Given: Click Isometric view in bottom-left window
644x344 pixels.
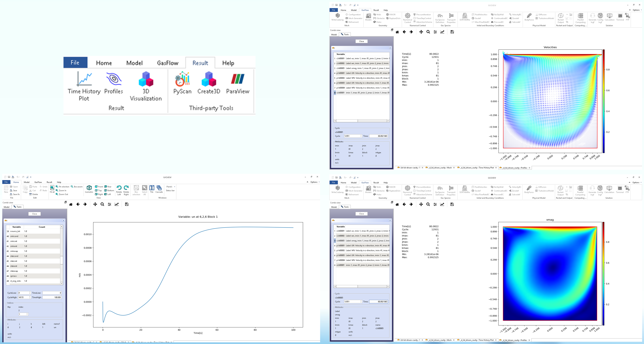Looking at the screenshot, I should 89,189.
